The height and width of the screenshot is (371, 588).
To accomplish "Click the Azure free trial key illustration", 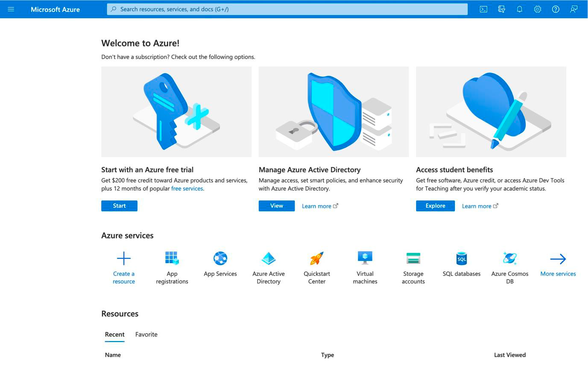I will pyautogui.click(x=176, y=112).
